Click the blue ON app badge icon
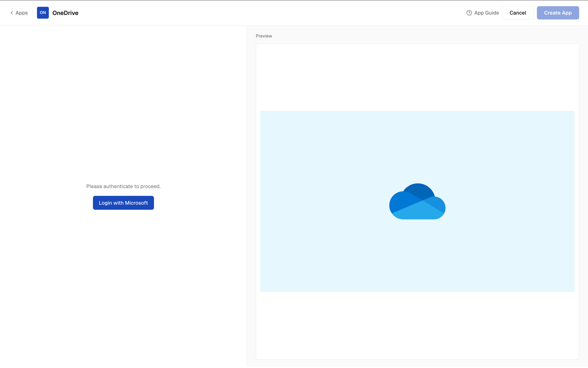Image resolution: width=588 pixels, height=368 pixels. click(x=43, y=13)
